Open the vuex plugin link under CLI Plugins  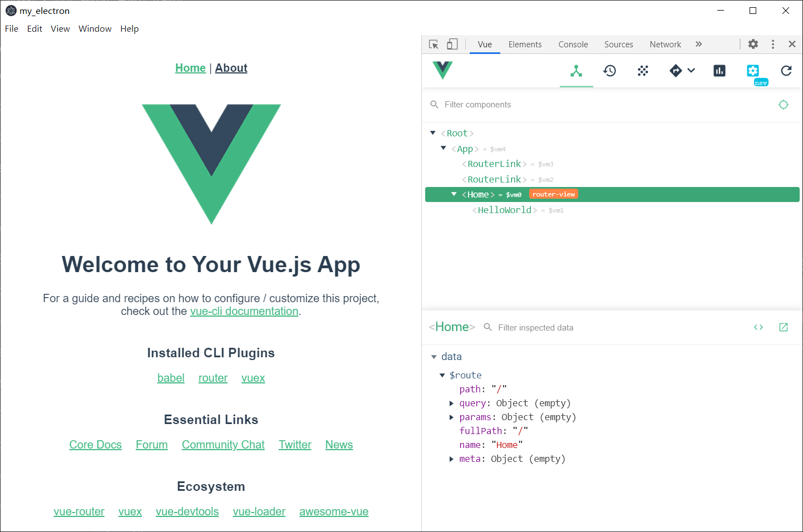point(253,378)
